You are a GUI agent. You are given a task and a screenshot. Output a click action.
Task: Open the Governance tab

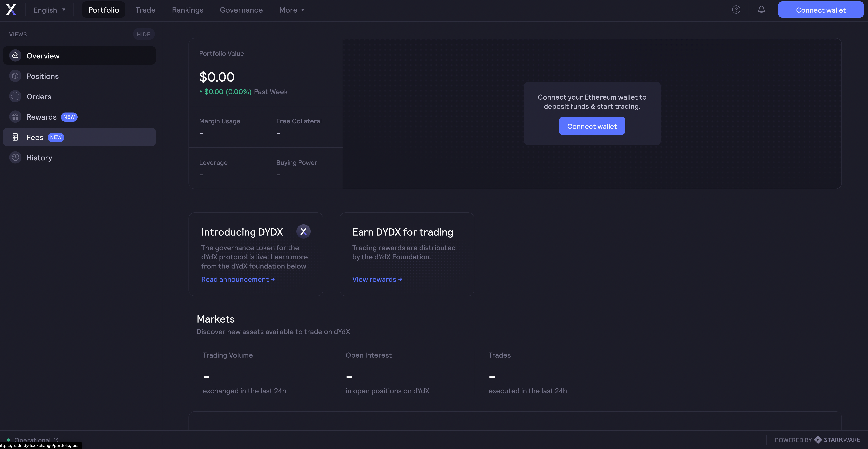pyautogui.click(x=241, y=10)
